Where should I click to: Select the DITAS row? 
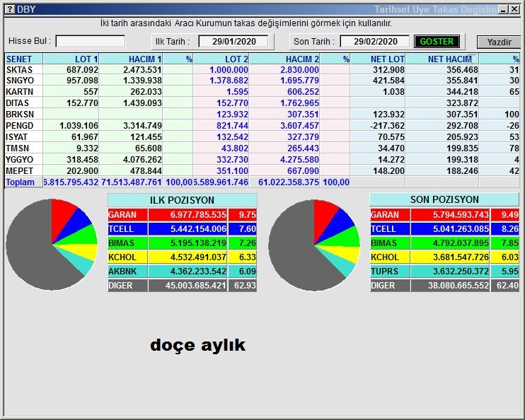[x=262, y=103]
